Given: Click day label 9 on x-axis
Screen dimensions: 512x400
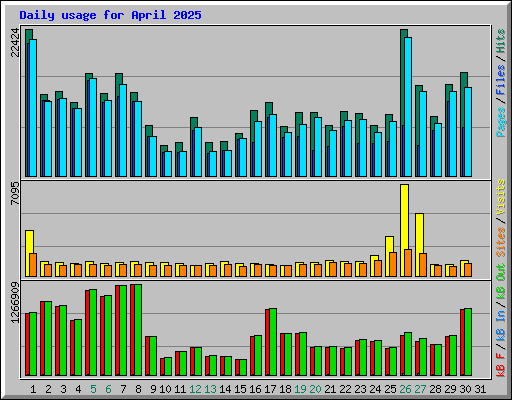Looking at the screenshot, I should click(153, 389).
